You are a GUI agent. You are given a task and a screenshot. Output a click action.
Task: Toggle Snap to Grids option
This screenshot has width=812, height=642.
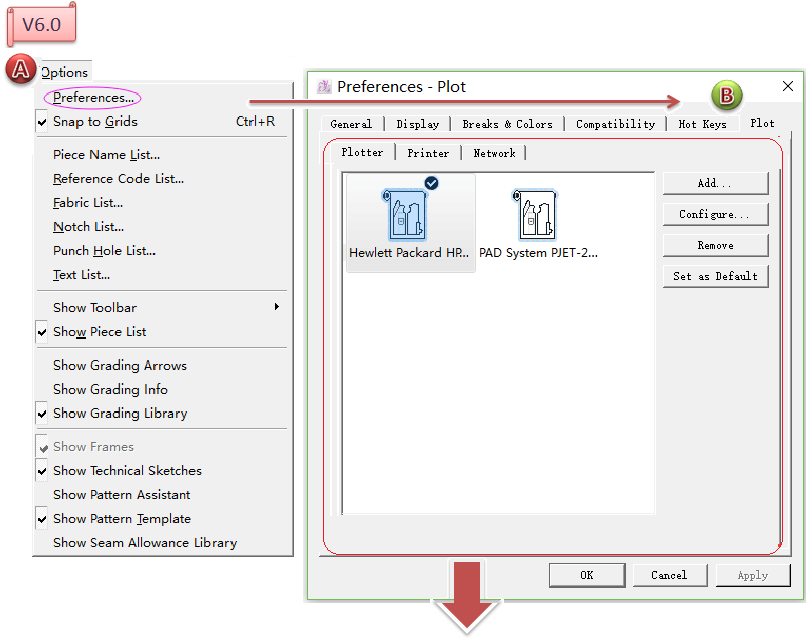click(x=95, y=122)
